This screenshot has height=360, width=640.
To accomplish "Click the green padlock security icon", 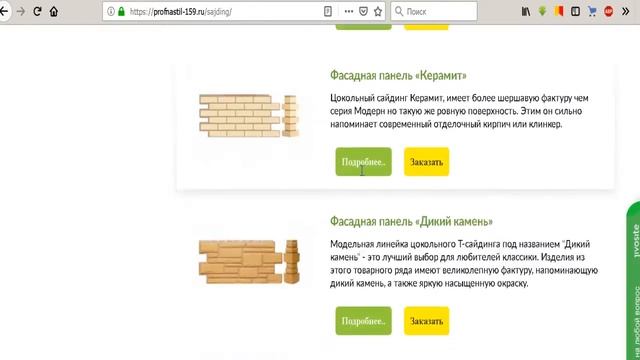I will pos(121,11).
